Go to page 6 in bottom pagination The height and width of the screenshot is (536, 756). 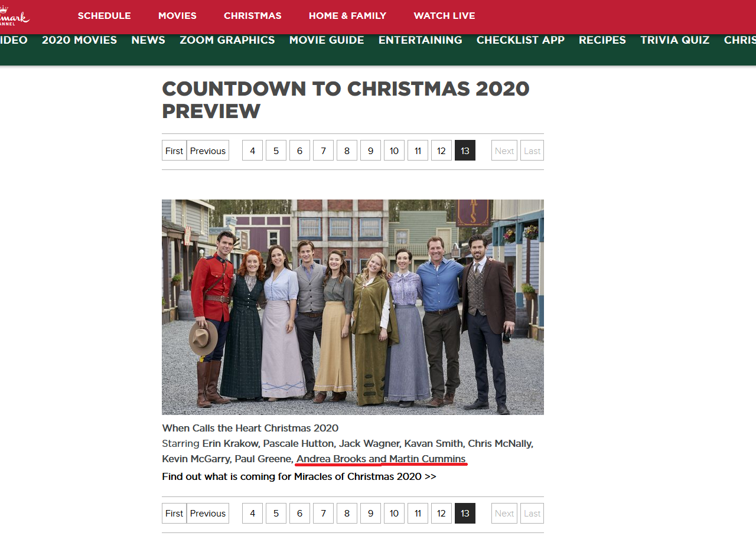299,513
